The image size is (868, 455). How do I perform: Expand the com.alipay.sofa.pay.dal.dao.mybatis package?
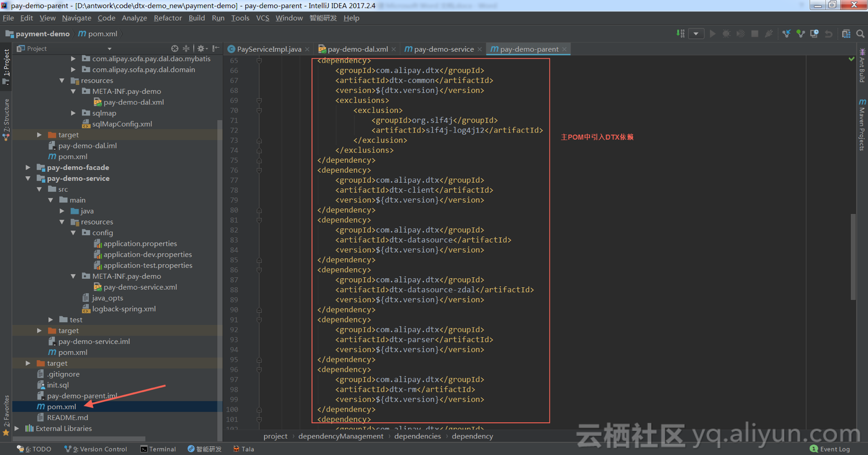[x=73, y=59]
